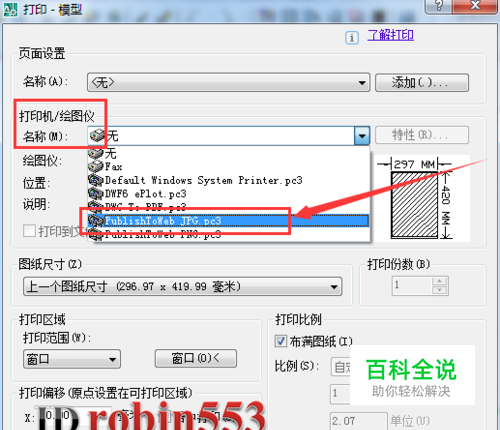Toggle the 打印到文件 checkbox
The image size is (500, 430).
tap(29, 231)
